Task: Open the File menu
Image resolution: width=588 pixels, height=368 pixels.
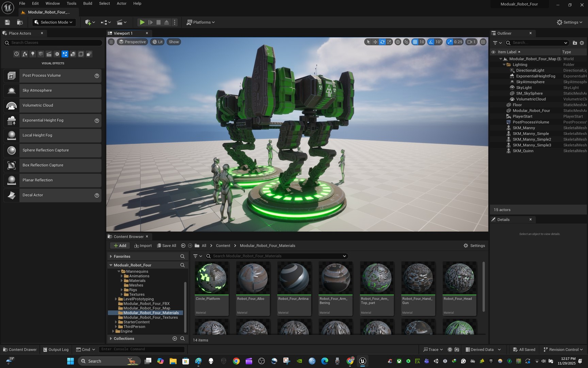Action: click(x=22, y=3)
